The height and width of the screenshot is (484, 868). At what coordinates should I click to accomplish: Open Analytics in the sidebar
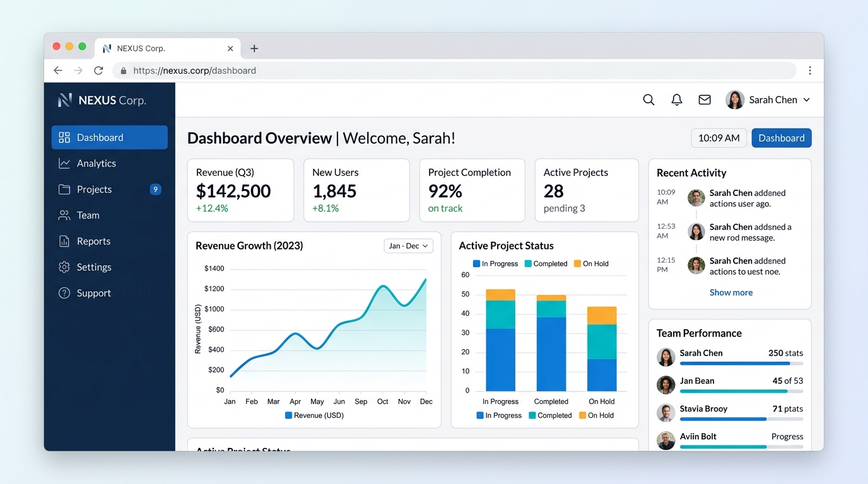110,163
